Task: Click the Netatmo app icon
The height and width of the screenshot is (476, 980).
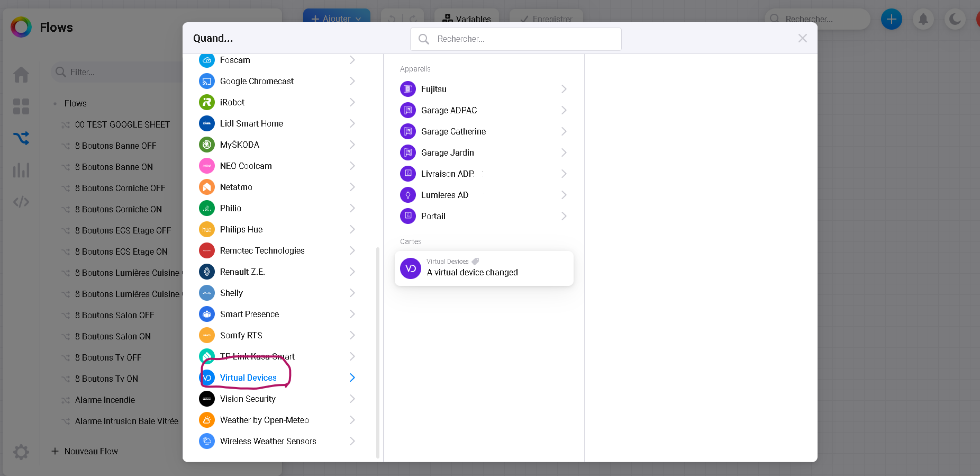Action: (x=207, y=187)
